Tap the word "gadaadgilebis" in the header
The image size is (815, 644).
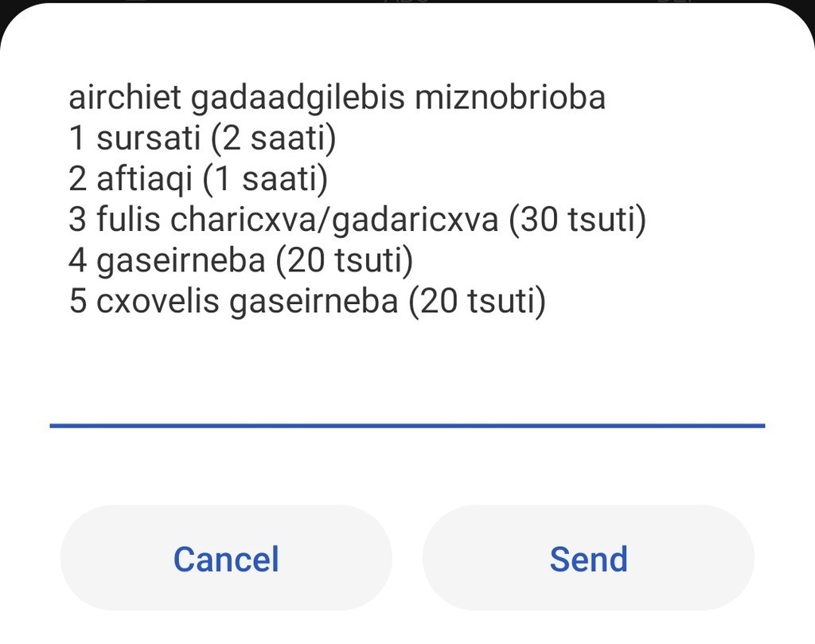click(x=299, y=98)
